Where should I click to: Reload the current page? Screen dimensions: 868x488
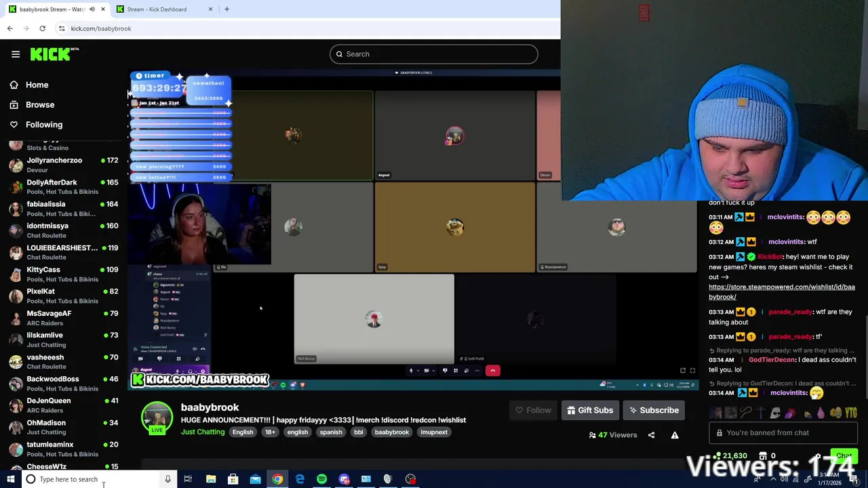42,28
